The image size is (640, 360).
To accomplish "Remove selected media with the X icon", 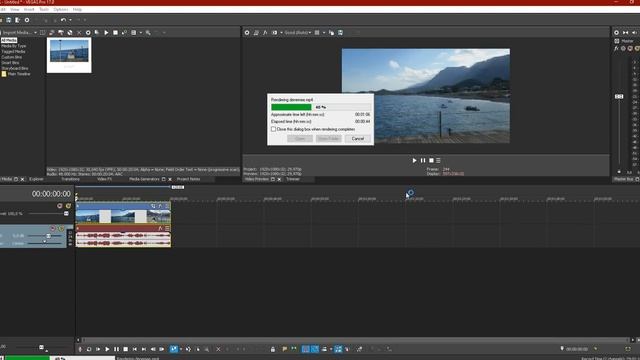I will [x=79, y=33].
